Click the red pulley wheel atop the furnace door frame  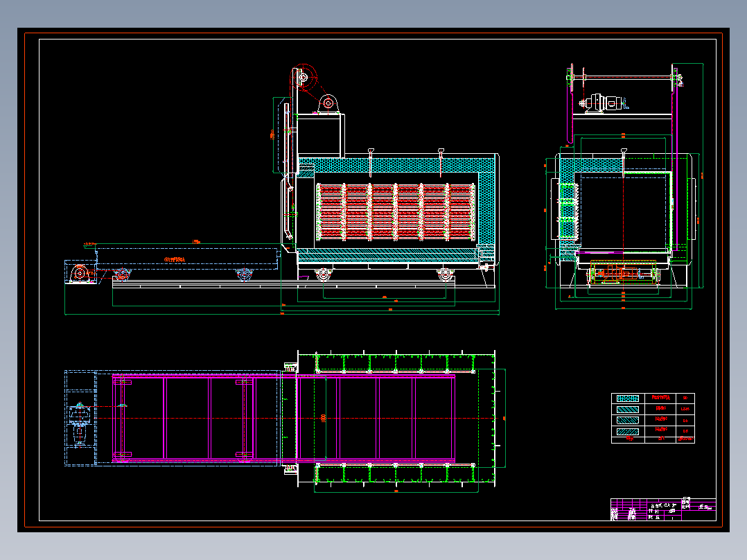pyautogui.click(x=304, y=76)
